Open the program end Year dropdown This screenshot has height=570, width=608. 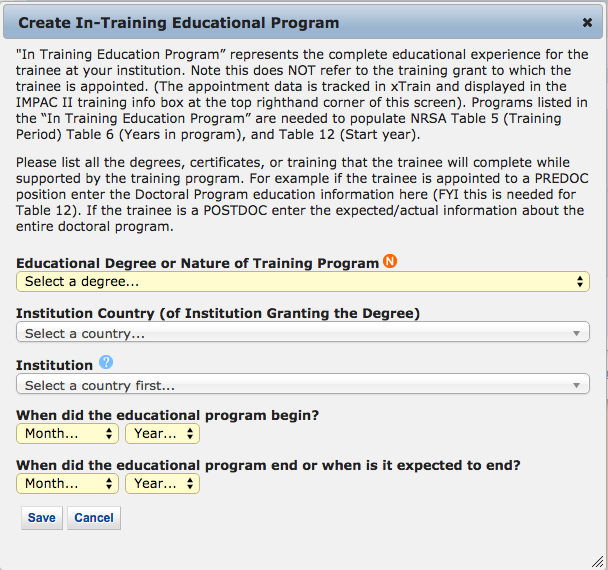coord(162,484)
